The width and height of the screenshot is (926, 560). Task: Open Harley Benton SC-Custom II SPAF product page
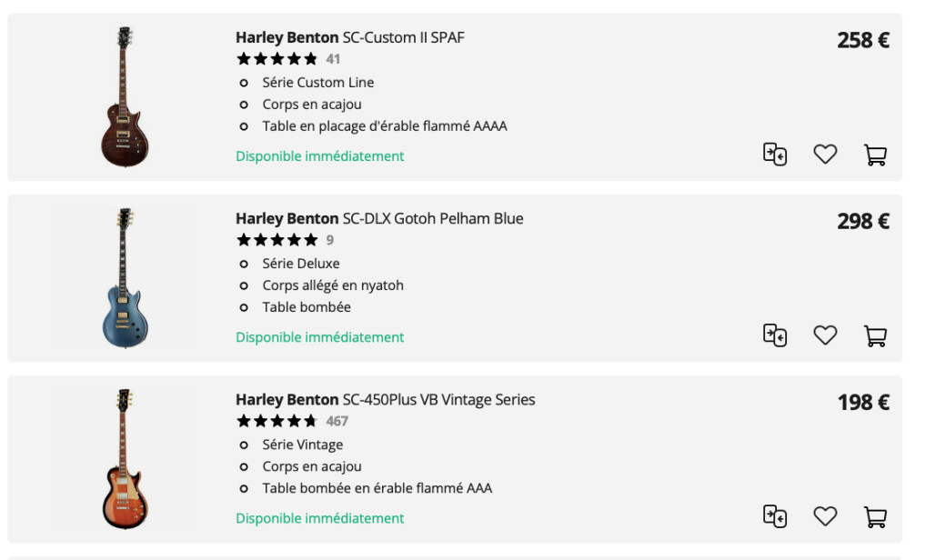(x=350, y=37)
